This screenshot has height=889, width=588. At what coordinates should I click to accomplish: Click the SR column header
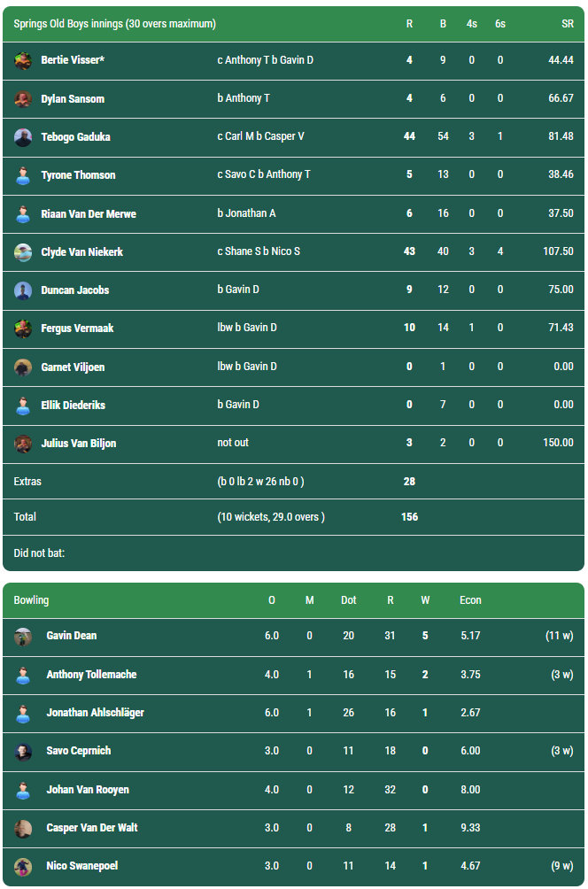[567, 24]
